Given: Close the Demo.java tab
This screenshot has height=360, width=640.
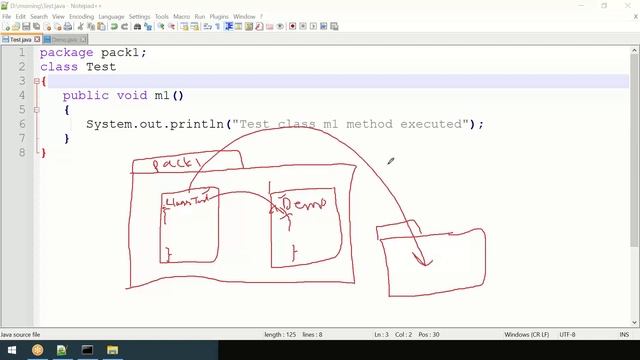Looking at the screenshot, I should 83,40.
